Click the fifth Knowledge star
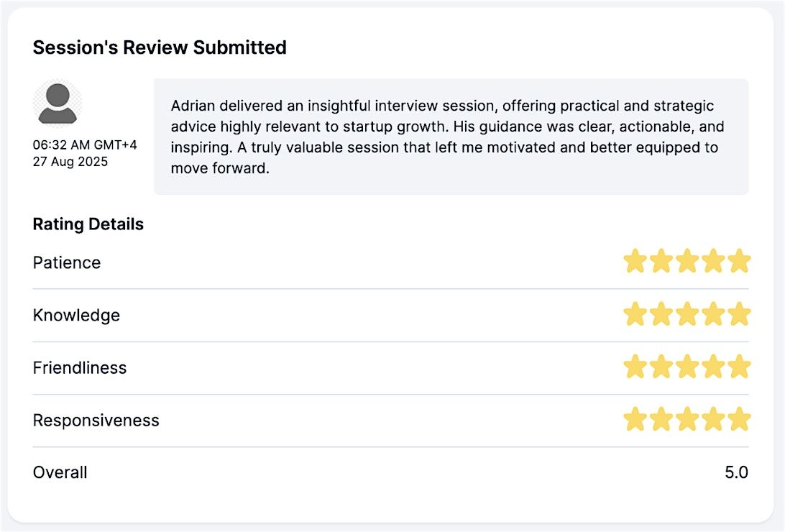Viewport: 785px width, 532px height. click(739, 314)
